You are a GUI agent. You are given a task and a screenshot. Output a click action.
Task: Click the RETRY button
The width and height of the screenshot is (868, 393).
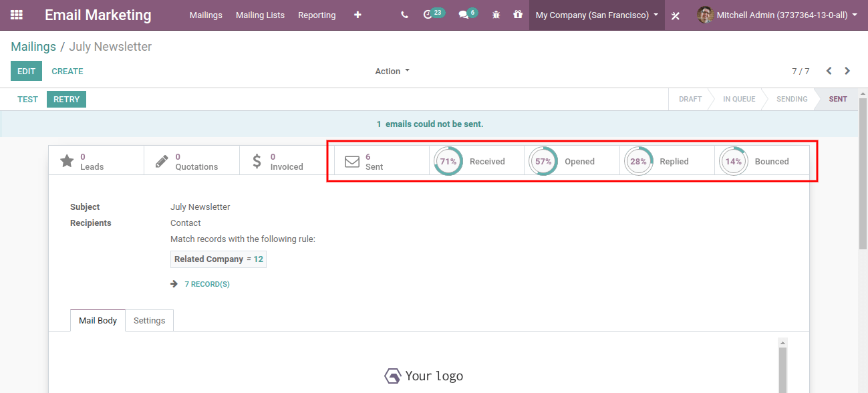pos(66,99)
